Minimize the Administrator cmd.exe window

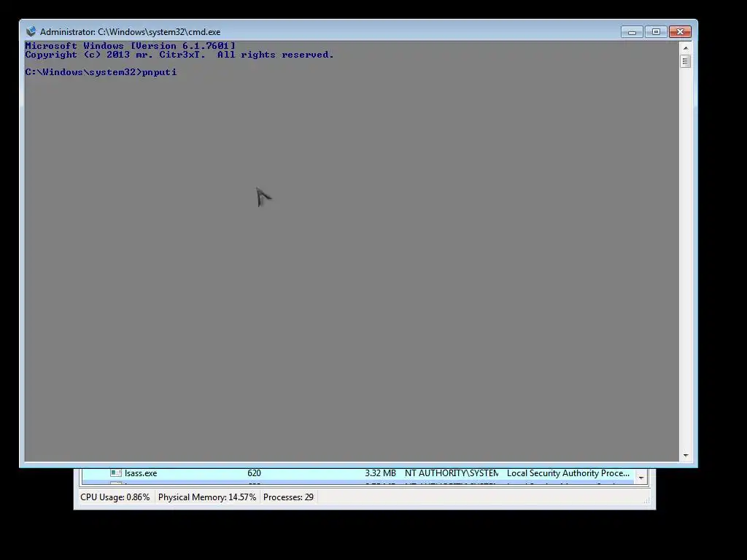point(632,32)
